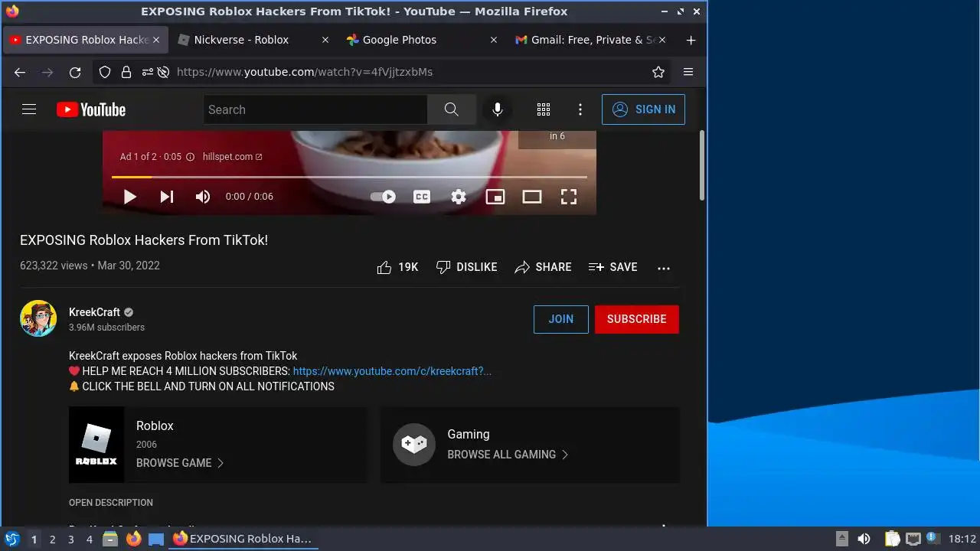Open the Firefox application menu
Viewport: 980px width, 551px height.
[688, 72]
